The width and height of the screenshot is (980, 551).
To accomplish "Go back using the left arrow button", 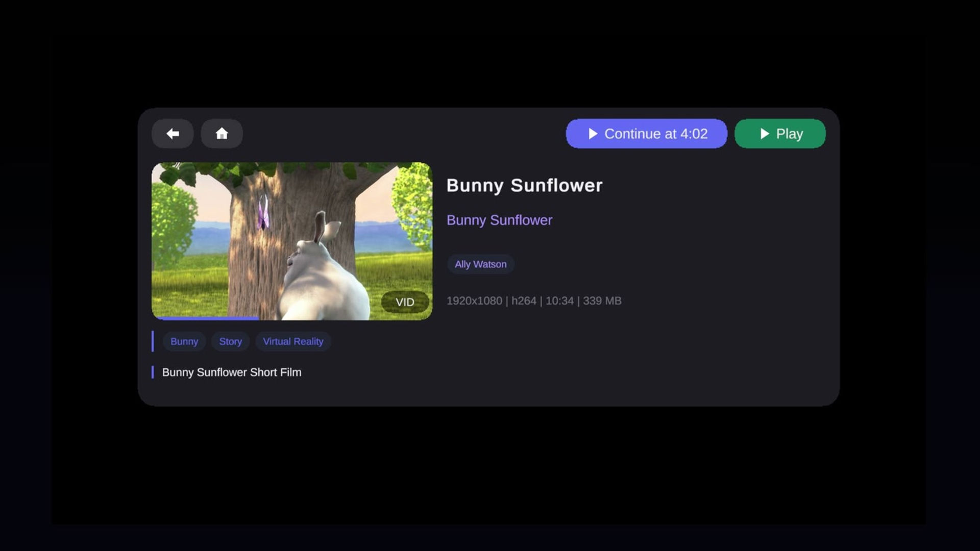I will 173,134.
